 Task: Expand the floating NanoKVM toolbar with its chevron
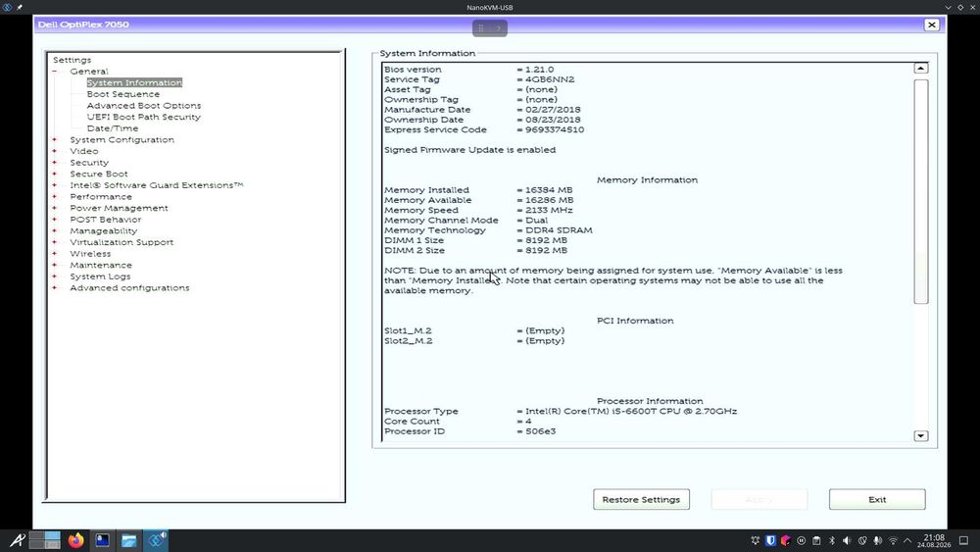(x=499, y=28)
